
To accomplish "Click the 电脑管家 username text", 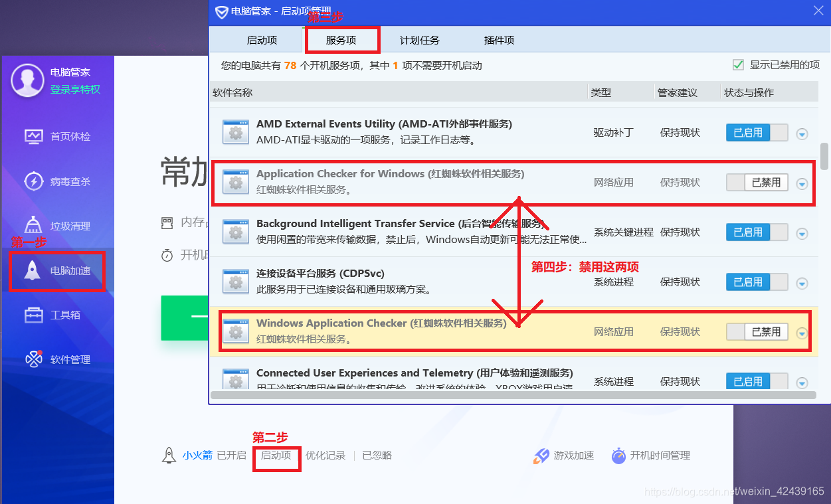I will tap(70, 72).
